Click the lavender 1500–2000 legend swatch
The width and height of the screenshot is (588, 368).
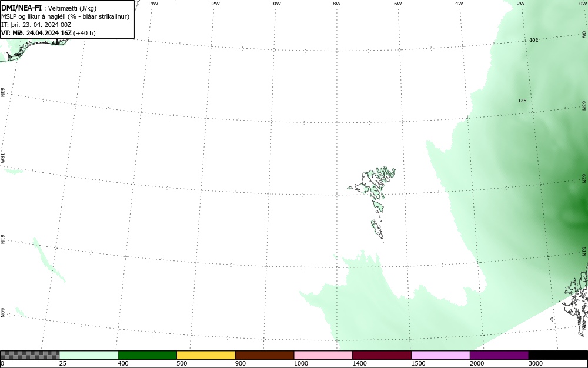[440, 355]
